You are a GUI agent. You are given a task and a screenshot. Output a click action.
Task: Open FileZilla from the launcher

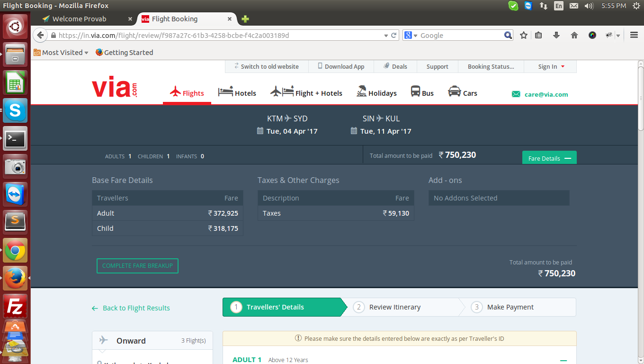[15, 306]
